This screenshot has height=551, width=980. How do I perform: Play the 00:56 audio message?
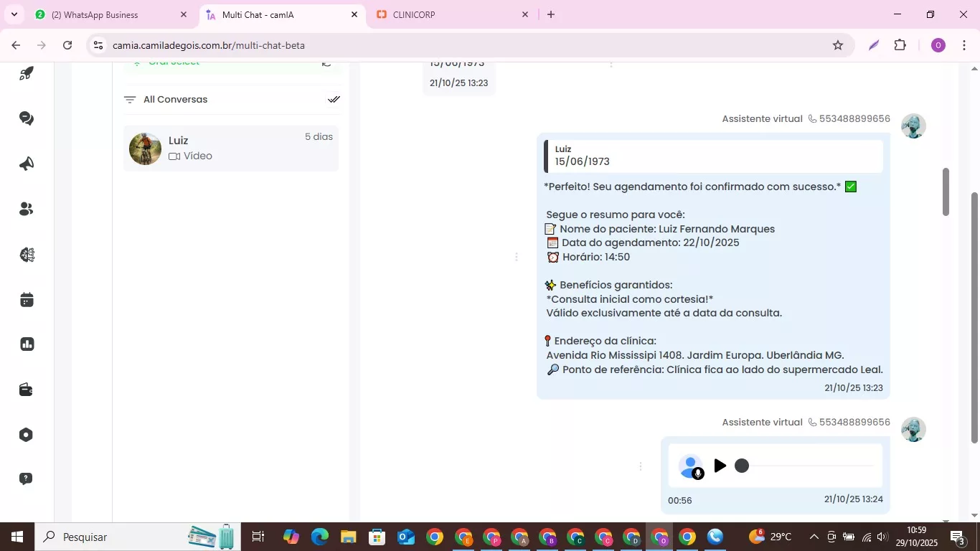tap(720, 466)
